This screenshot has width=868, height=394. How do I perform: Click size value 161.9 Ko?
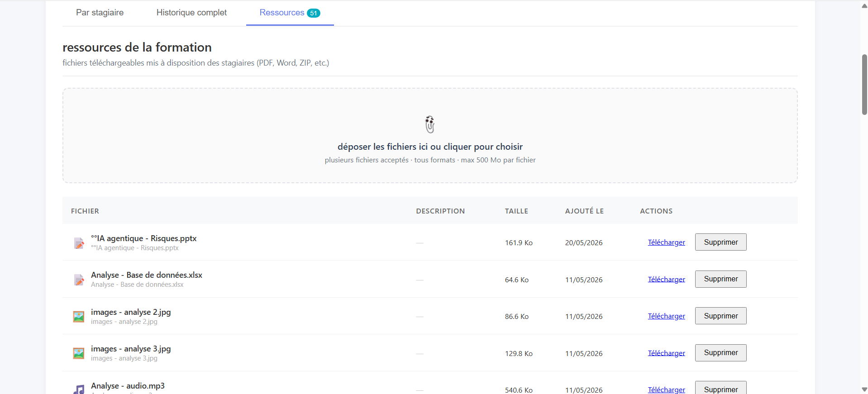point(519,243)
